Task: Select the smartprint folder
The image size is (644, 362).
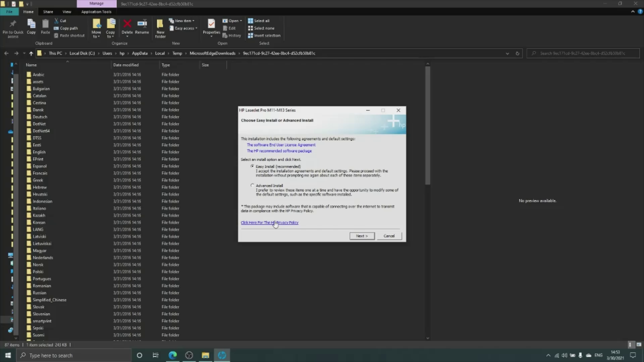Action: (42, 321)
